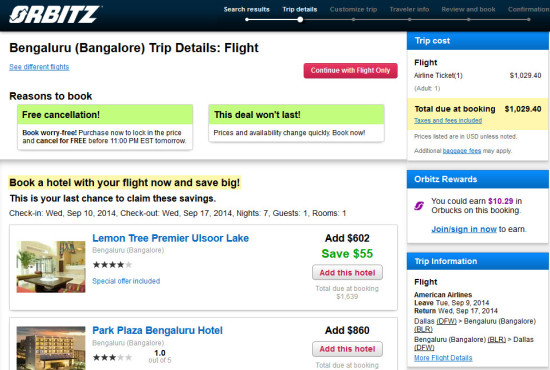550x370 pixels.
Task: Click the Special offer included link
Action: (126, 281)
